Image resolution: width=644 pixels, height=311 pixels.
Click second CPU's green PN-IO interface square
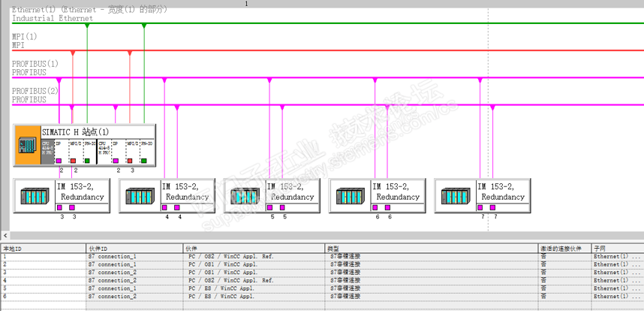tap(144, 161)
